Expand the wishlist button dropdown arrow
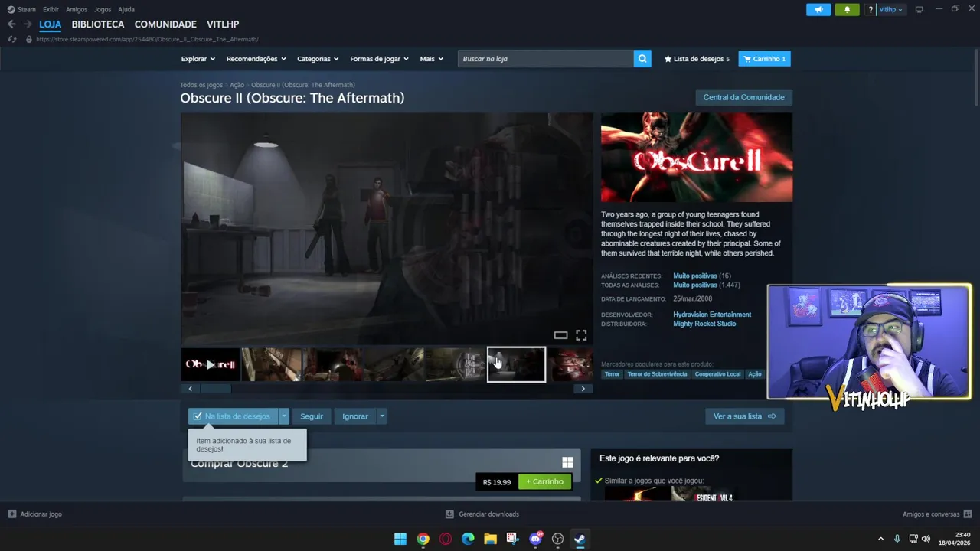This screenshot has width=980, height=551. coord(284,416)
